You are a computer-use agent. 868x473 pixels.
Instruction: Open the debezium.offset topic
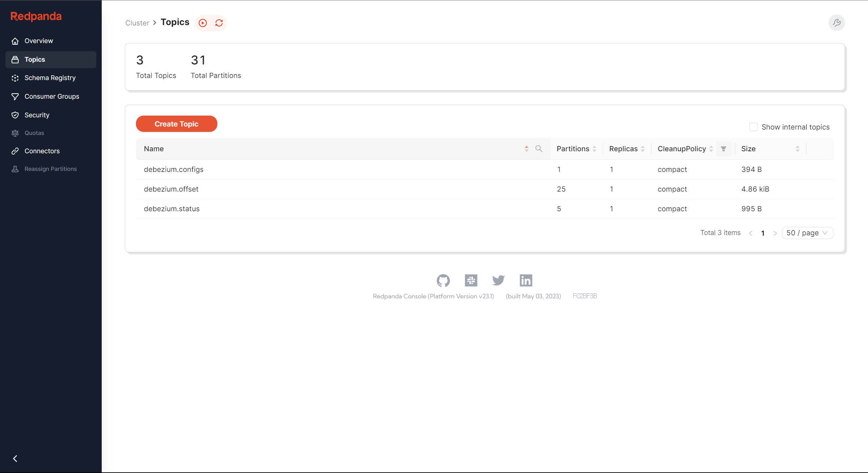pyautogui.click(x=171, y=189)
